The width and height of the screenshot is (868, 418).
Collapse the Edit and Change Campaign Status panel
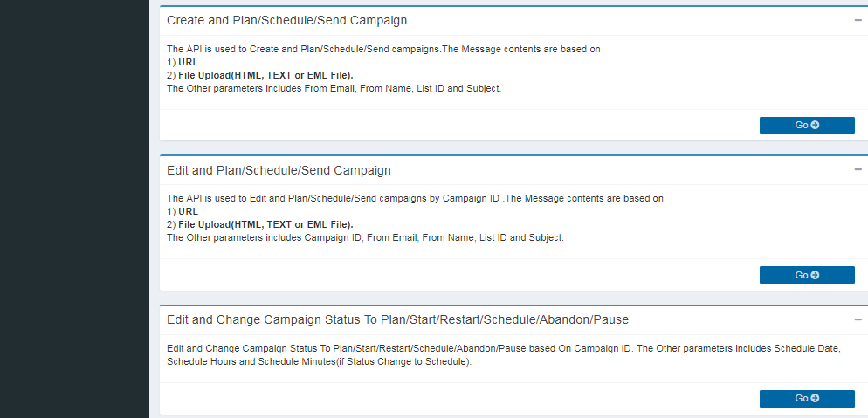858,319
